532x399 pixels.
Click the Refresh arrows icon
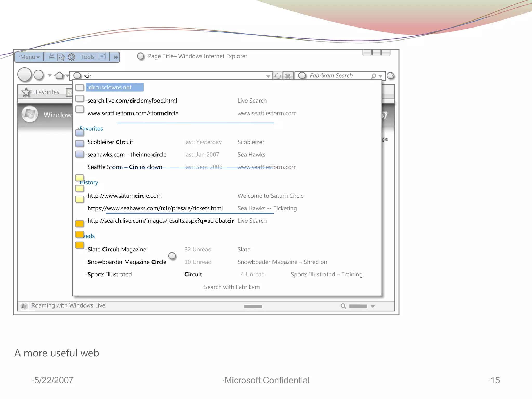[x=278, y=76]
